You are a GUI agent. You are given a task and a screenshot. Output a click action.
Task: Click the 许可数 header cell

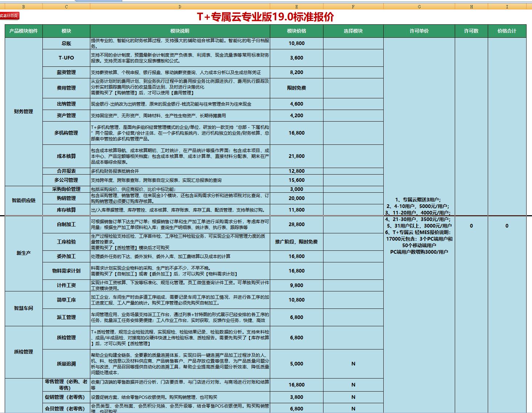(471, 31)
